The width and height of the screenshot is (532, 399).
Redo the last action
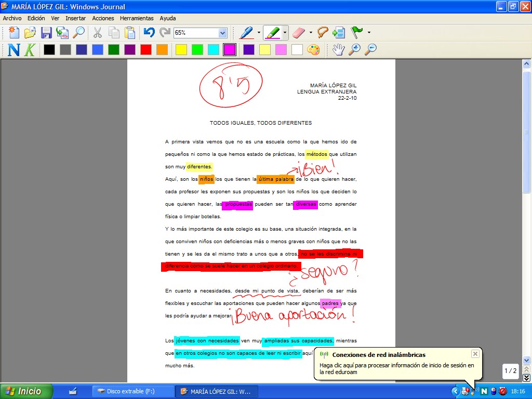coord(165,33)
